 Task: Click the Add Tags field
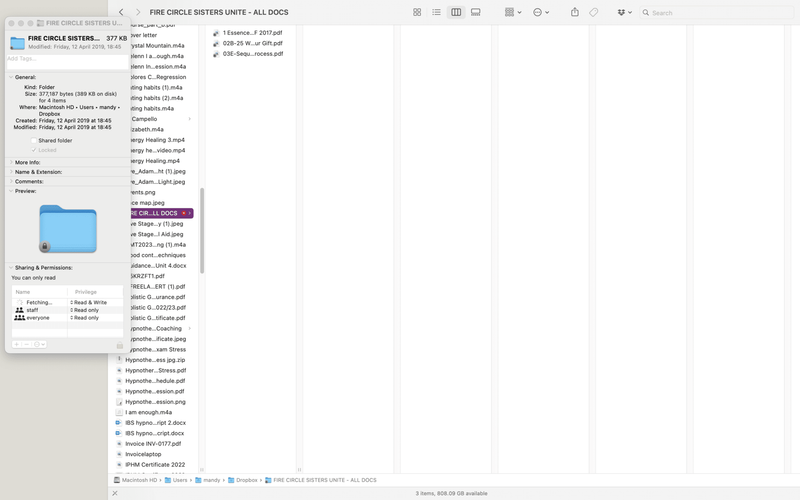[x=67, y=61]
